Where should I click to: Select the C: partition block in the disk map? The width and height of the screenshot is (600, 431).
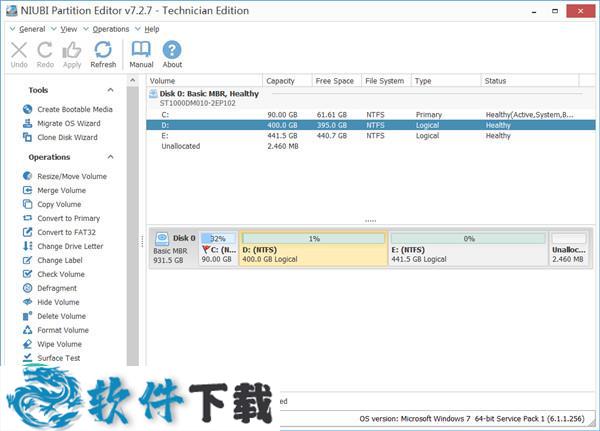[x=218, y=248]
